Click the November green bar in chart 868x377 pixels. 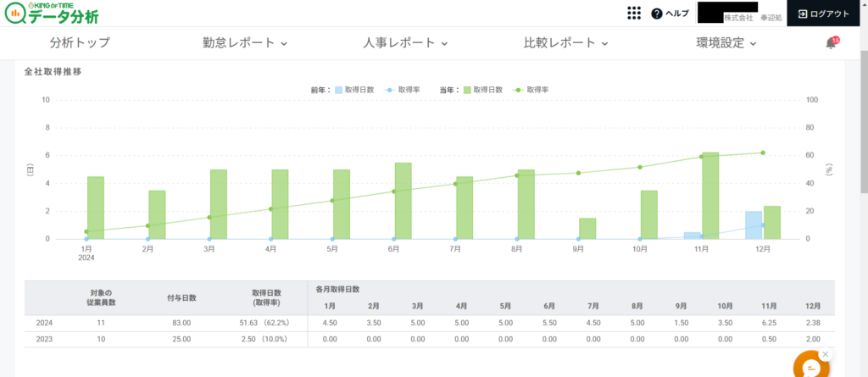[x=710, y=196]
